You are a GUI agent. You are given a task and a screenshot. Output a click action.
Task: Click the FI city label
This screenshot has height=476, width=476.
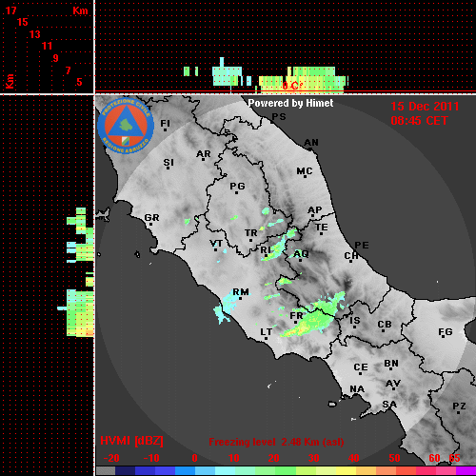click(x=165, y=123)
